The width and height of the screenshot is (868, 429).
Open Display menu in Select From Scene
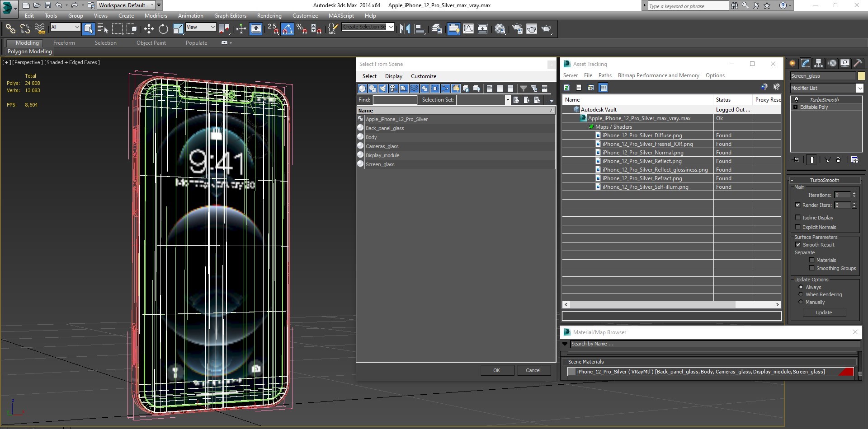pos(394,76)
